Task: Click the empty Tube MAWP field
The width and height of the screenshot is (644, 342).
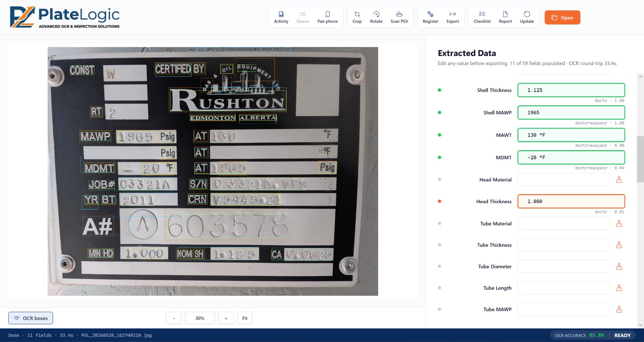Action: click(x=564, y=309)
